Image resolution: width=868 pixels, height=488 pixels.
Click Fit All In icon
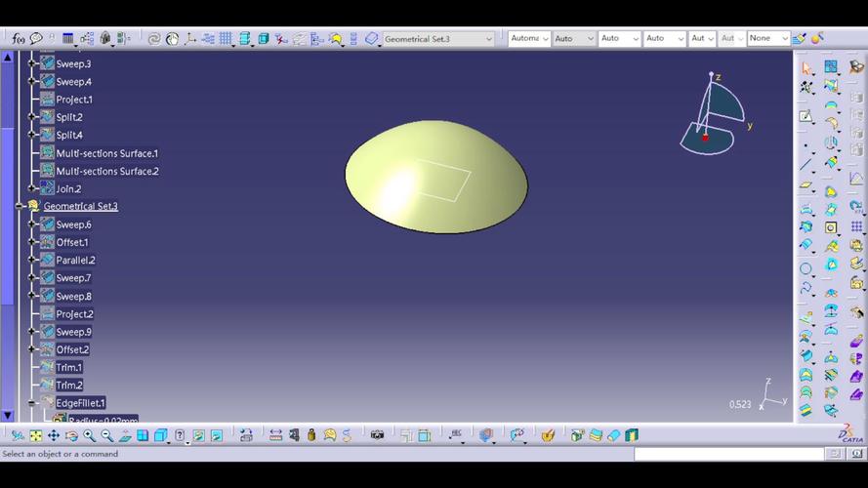point(35,435)
